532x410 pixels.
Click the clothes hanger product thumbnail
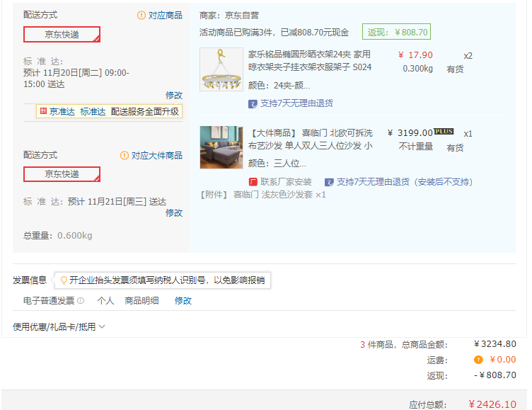(221, 69)
